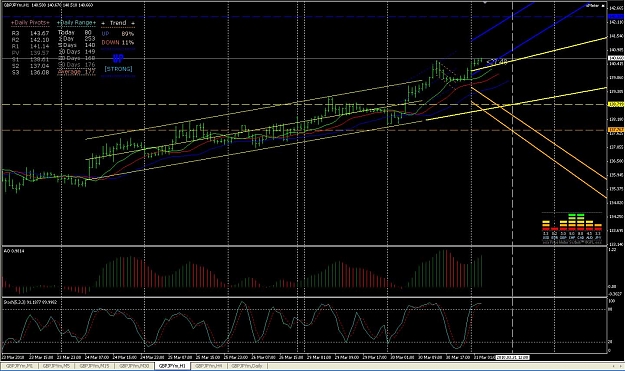
Task: Click the UP trend percentage
Action: coord(128,34)
